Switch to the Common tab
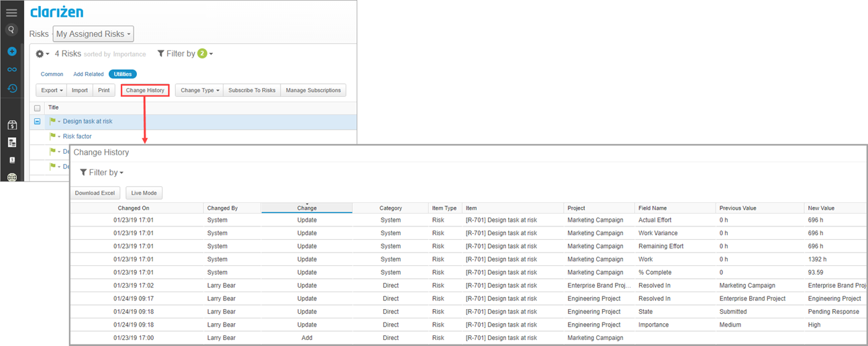 point(52,75)
